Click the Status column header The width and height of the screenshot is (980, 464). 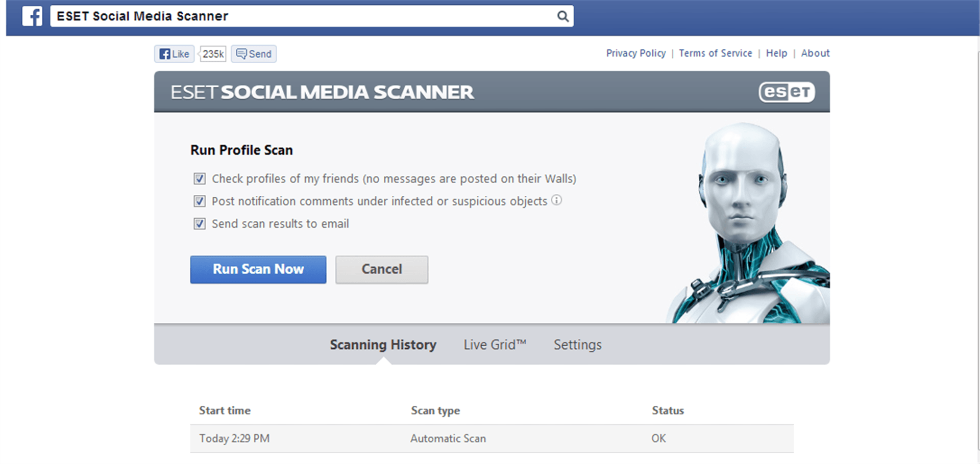coord(668,410)
